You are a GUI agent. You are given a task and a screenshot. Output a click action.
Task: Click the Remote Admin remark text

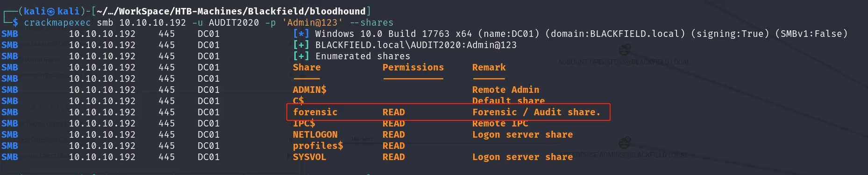[x=505, y=90]
